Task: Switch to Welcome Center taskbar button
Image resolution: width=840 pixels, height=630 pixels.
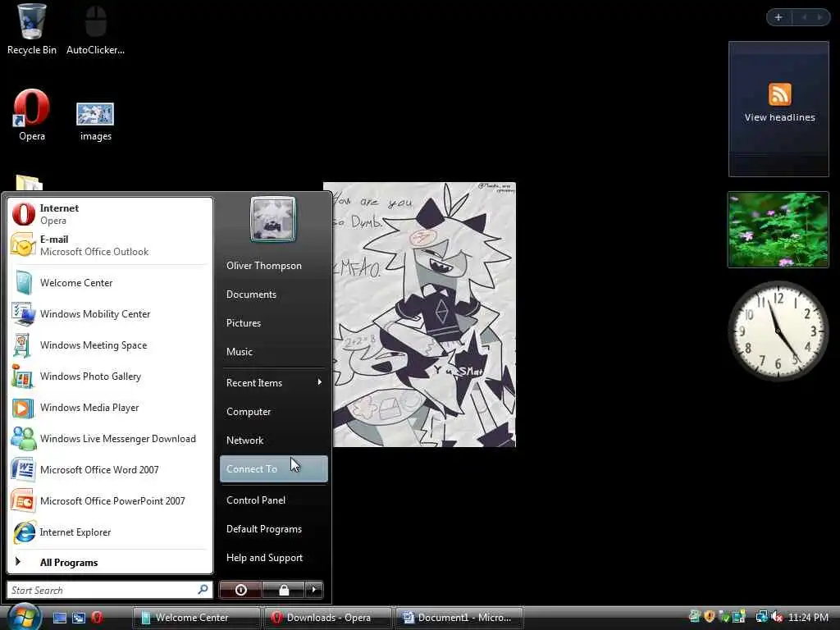Action: 196,618
